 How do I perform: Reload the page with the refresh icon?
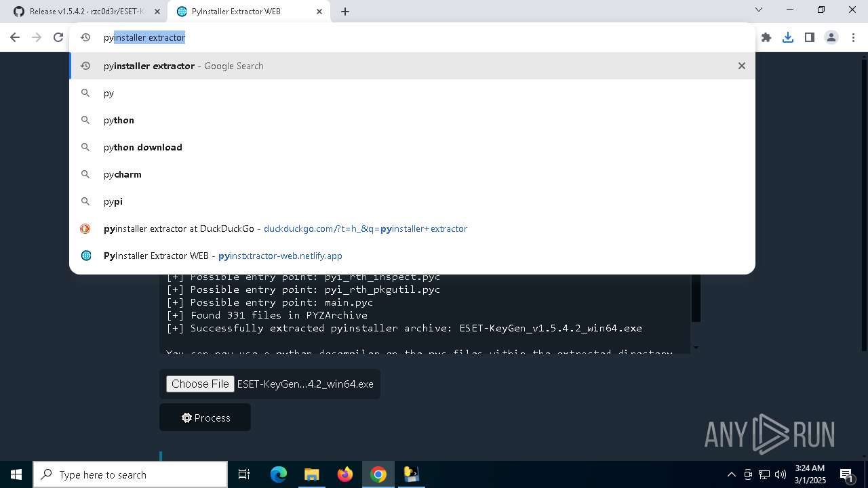pos(58,37)
